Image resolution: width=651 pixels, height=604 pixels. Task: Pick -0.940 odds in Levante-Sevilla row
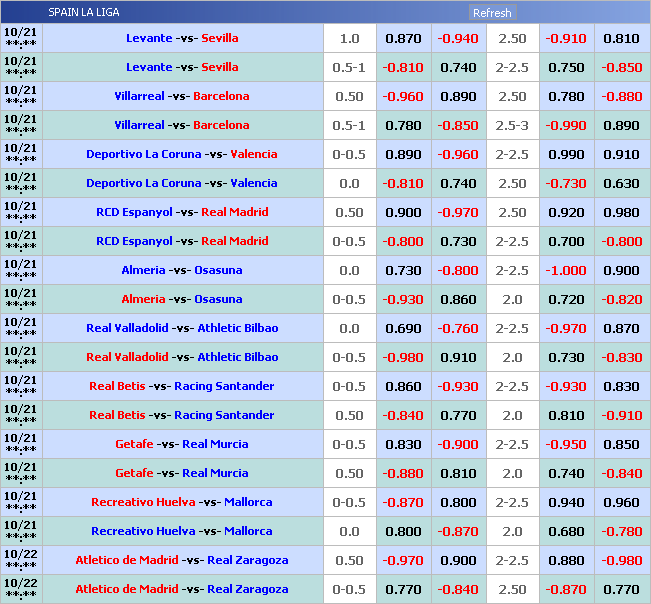[x=458, y=38]
